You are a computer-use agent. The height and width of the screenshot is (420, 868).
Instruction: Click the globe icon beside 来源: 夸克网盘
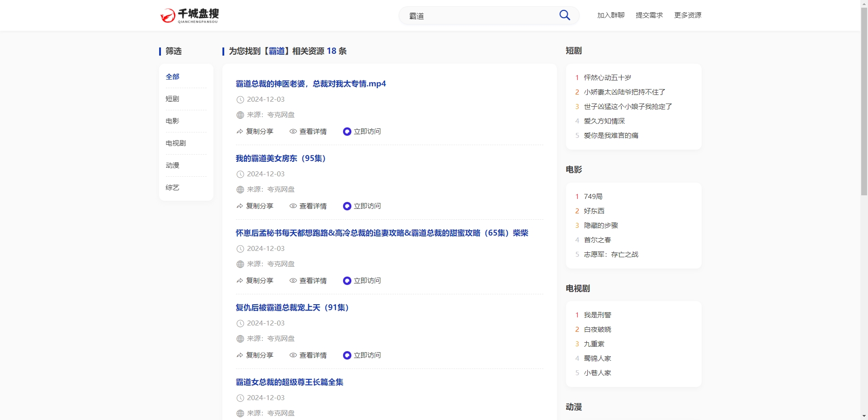(x=239, y=115)
